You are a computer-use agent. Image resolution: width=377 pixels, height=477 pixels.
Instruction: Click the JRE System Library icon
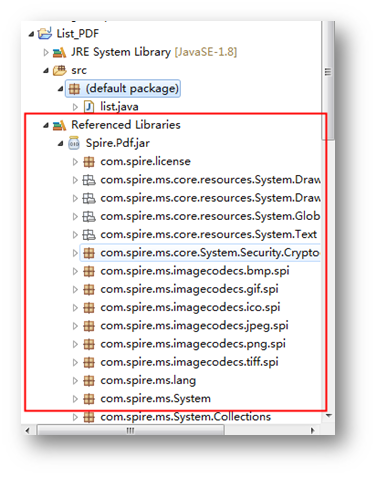click(x=60, y=52)
